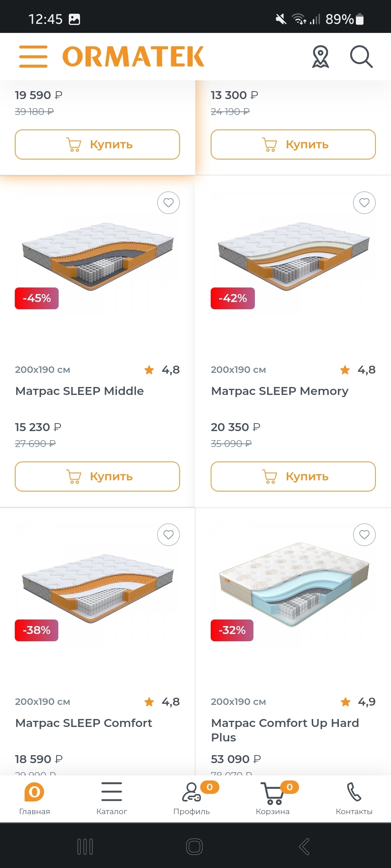Buy the SLEEP Memory mattress
The height and width of the screenshot is (868, 391).
tap(293, 476)
